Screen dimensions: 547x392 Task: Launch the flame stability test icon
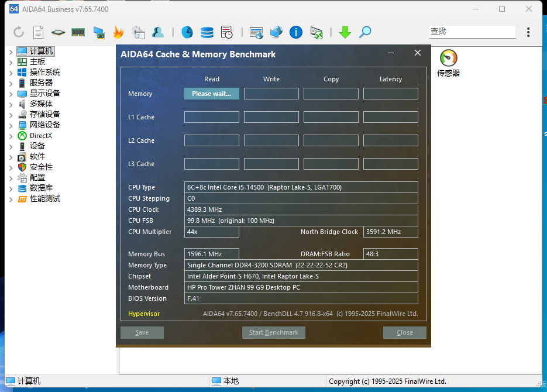[x=119, y=32]
